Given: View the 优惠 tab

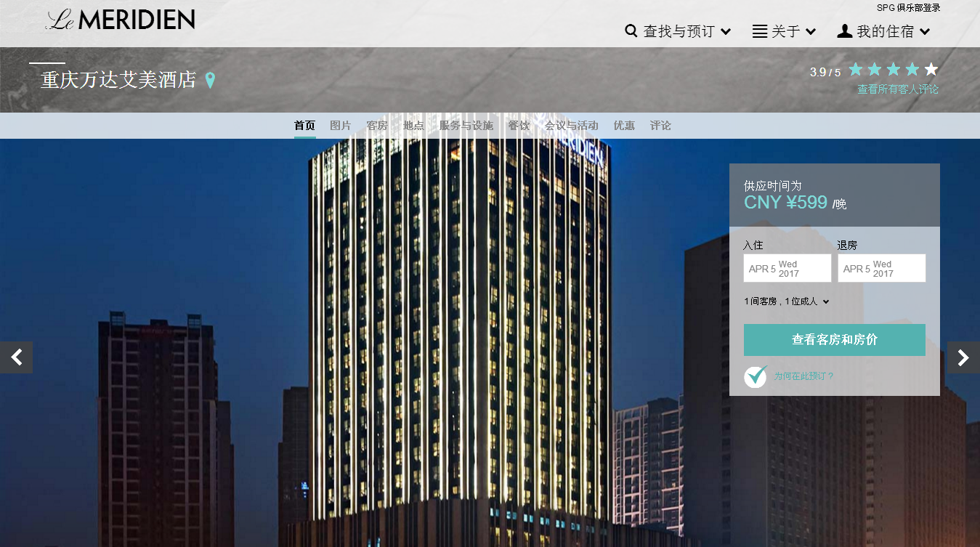Looking at the screenshot, I should point(624,126).
